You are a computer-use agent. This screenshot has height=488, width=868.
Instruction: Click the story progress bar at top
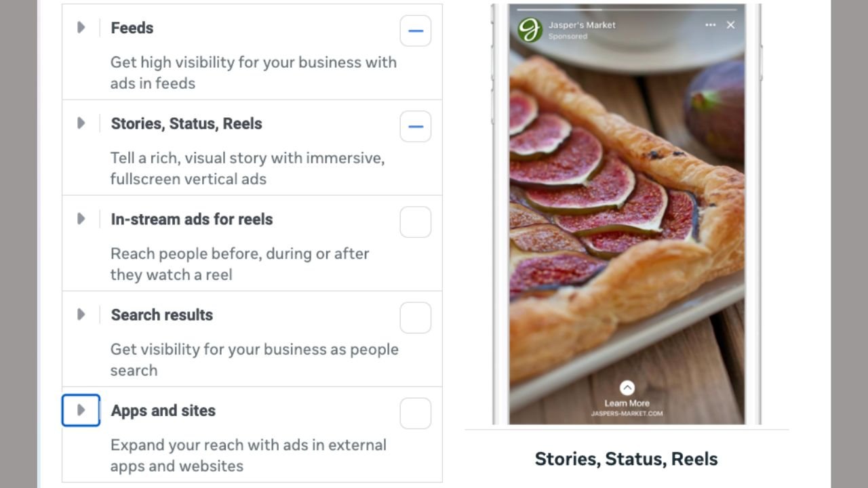click(627, 9)
